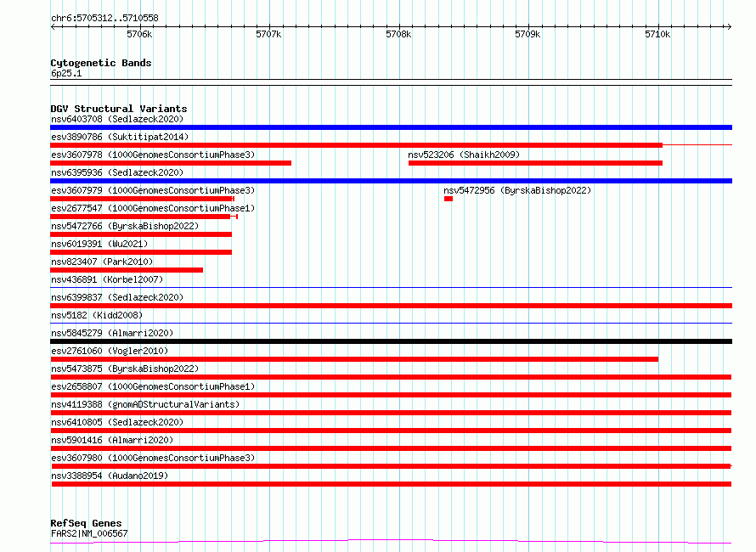The height and width of the screenshot is (552, 756).
Task: Open esv2658807 (1000GenomesConsortiumPhase1) label
Action: (153, 386)
